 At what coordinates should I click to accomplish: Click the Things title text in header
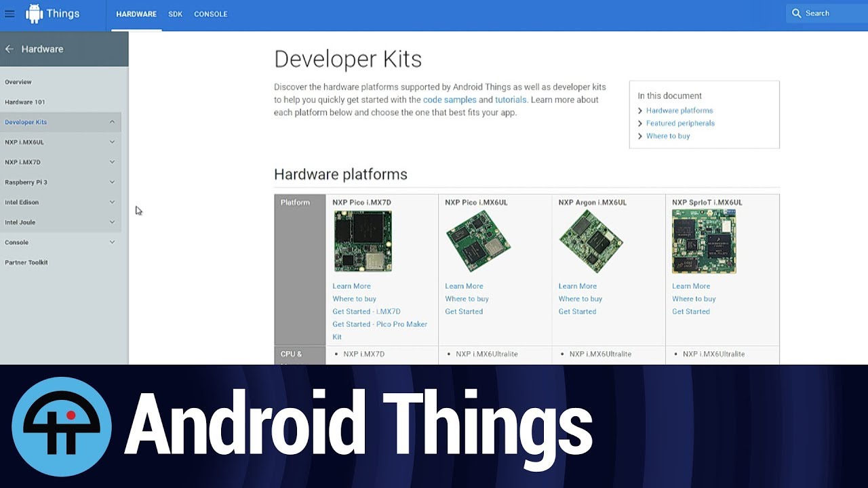point(63,14)
